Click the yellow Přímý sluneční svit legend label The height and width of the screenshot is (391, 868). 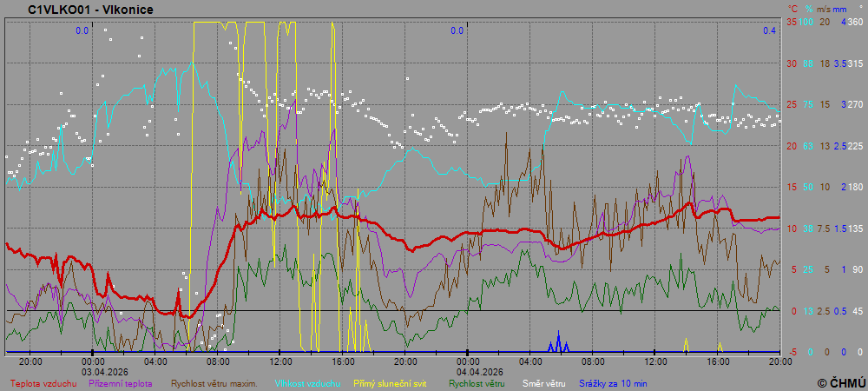coord(390,382)
